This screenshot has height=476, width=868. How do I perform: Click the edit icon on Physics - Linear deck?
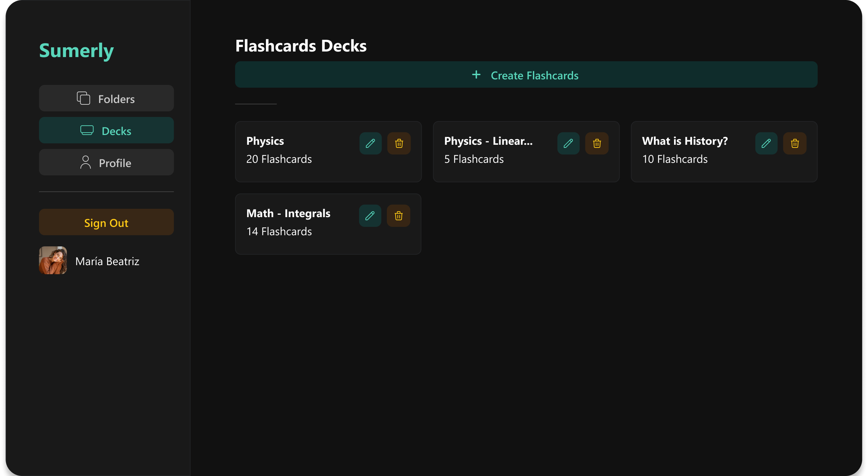pyautogui.click(x=568, y=143)
